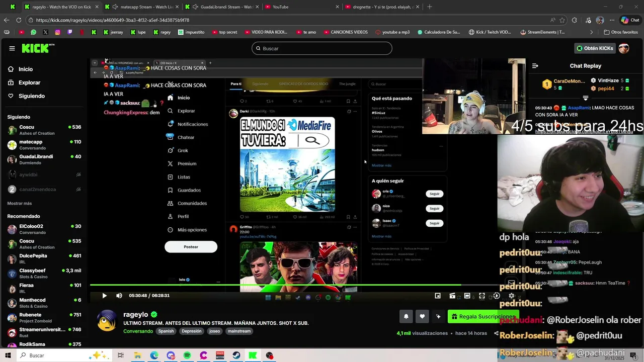
Task: Expand Mostrar más under Siguiendo
Action: click(20, 204)
